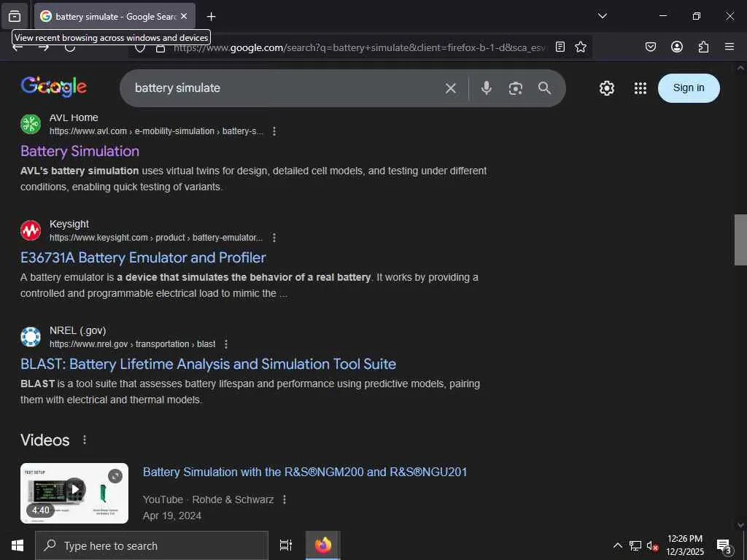Click the NREL result URL breadcrumb
Screen dimensions: 747x560
click(x=133, y=344)
